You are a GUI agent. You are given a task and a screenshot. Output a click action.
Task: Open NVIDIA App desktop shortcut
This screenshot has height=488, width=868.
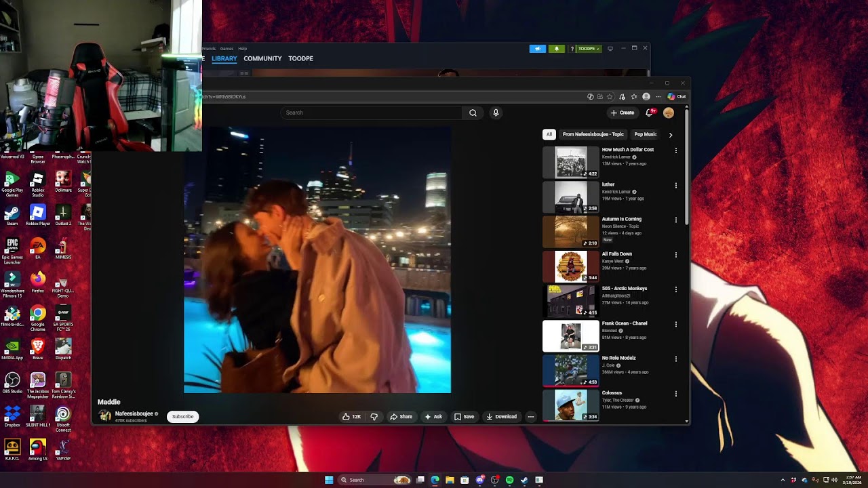(12, 350)
